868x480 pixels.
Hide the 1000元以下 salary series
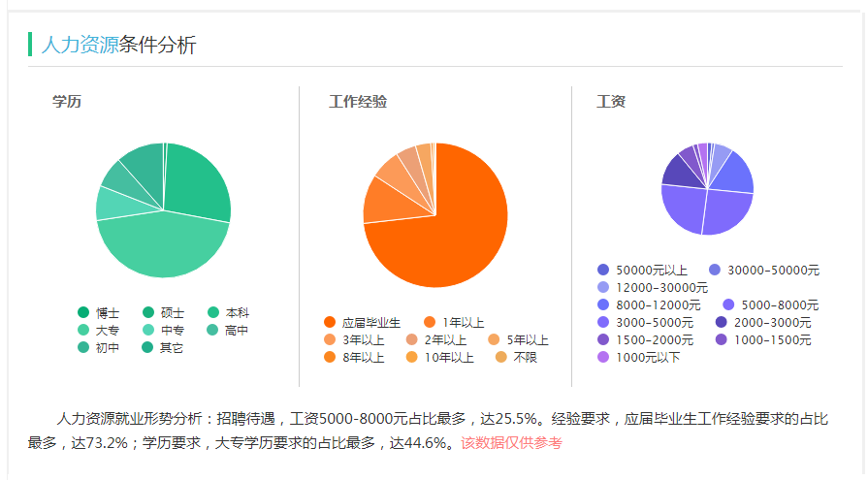coord(641,358)
